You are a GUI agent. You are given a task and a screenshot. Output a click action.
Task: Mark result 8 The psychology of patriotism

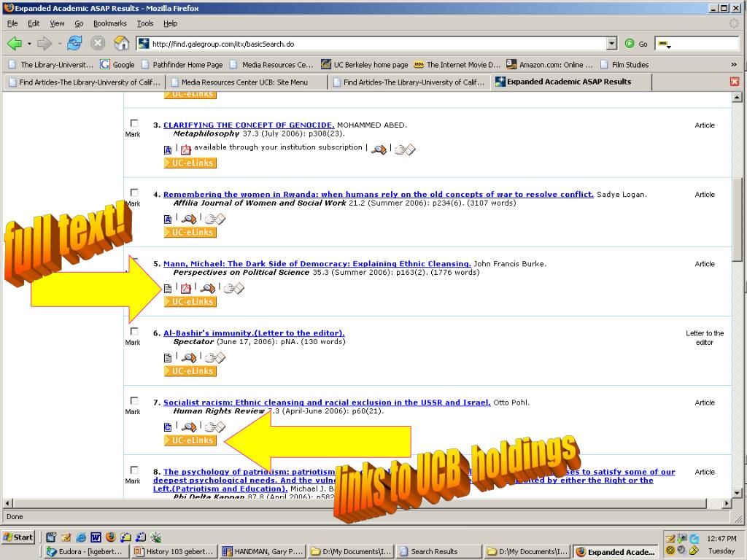[x=134, y=470]
